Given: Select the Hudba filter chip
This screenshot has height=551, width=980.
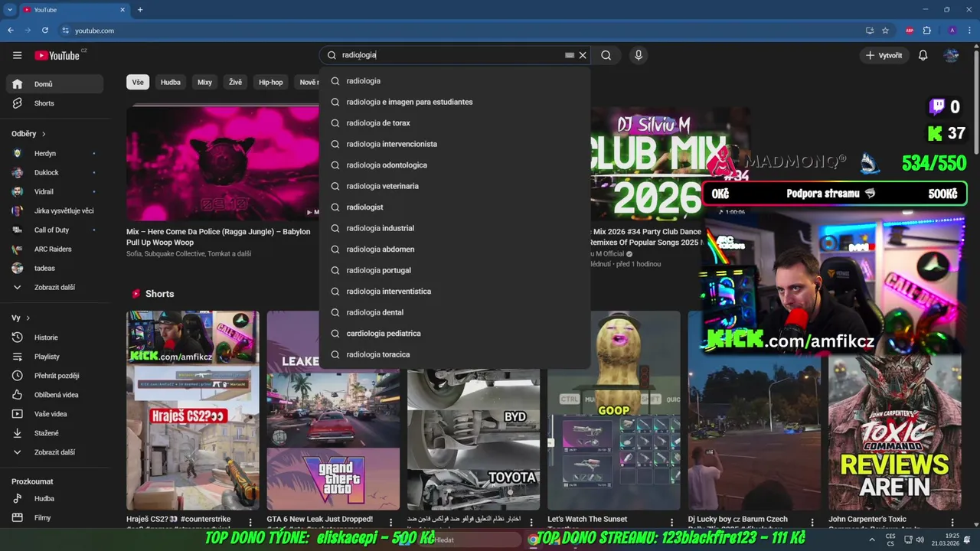Looking at the screenshot, I should click(171, 82).
